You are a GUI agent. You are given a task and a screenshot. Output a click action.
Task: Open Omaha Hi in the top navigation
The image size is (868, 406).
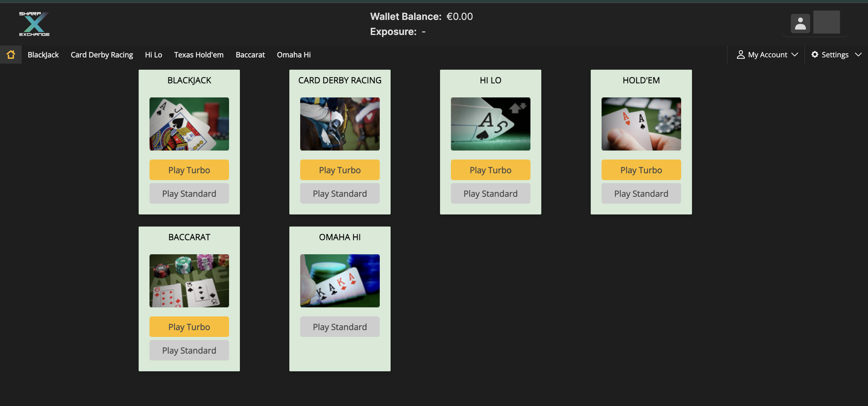tap(294, 55)
